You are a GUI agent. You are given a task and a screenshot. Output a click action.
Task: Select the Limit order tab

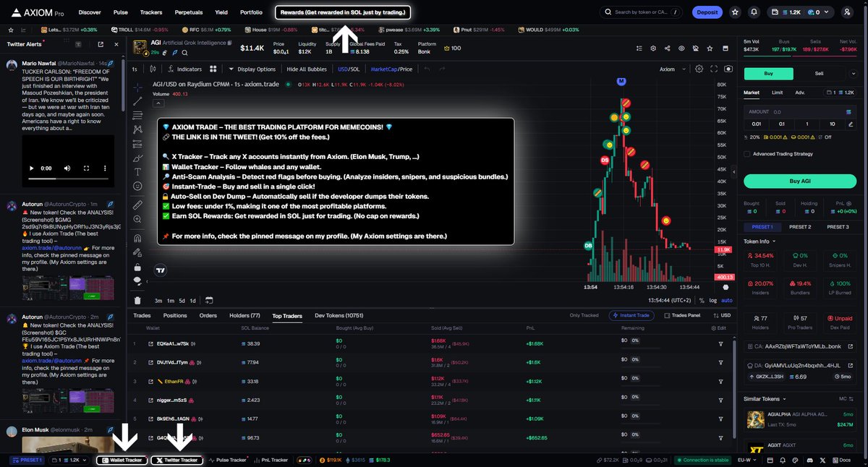[777, 93]
